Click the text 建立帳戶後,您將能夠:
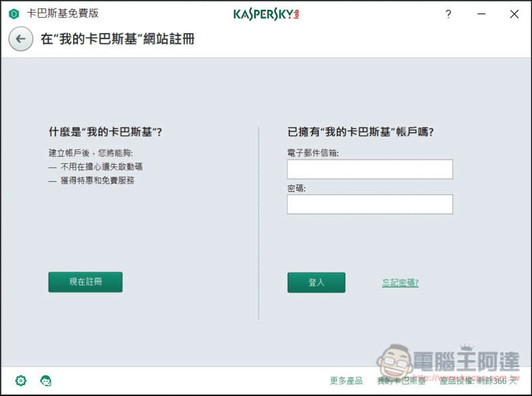Screen dimensions: 532x396 tap(90, 153)
